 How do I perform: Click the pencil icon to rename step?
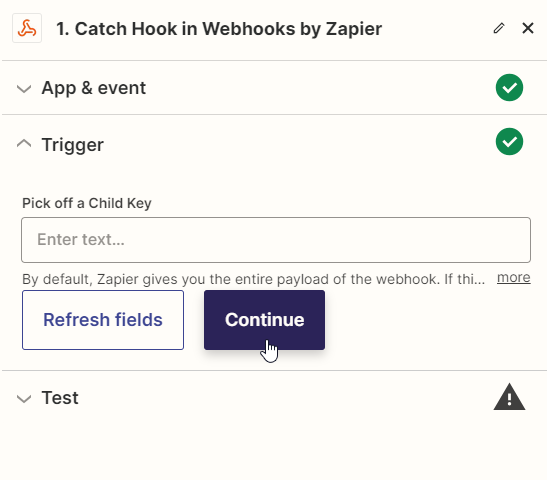[499, 28]
